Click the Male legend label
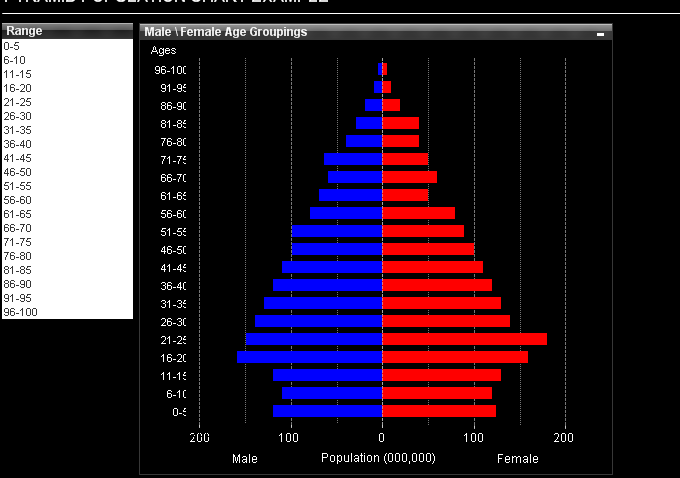680x478 pixels. tap(245, 459)
